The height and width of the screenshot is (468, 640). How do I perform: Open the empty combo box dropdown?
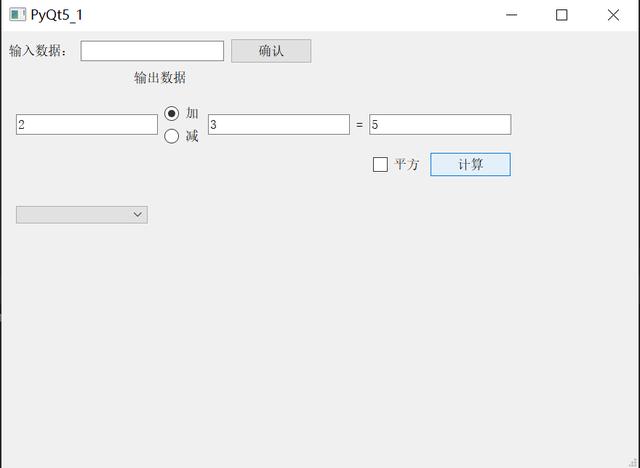82,215
